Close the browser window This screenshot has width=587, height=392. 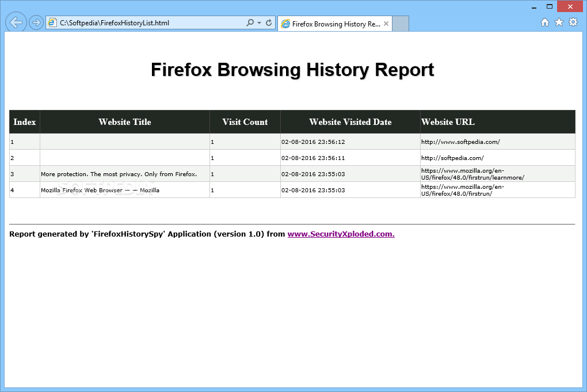570,7
